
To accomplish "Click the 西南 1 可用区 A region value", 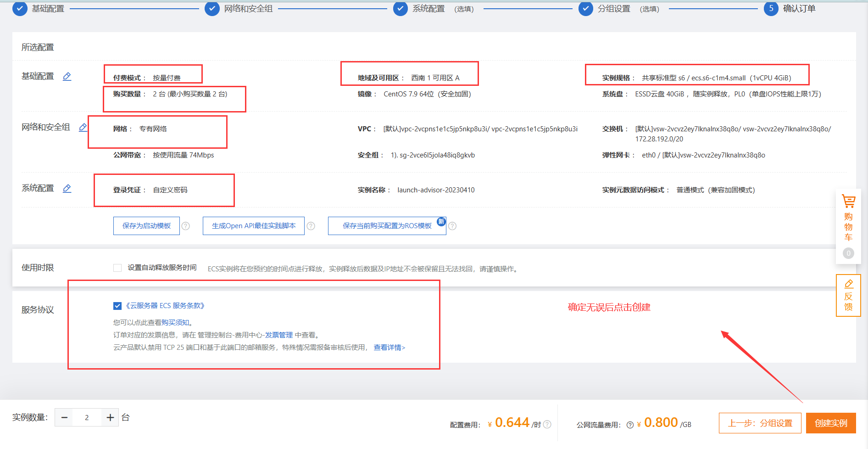I will click(435, 78).
